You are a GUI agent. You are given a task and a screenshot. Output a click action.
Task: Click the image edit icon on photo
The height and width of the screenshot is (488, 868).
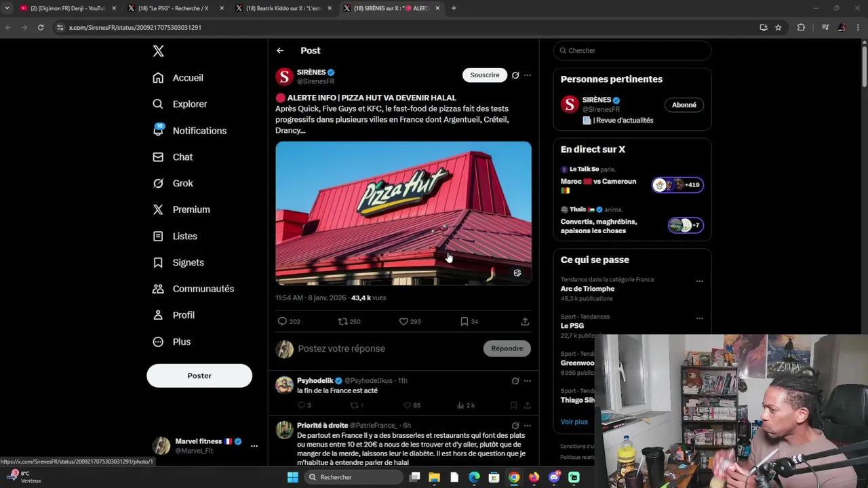[x=517, y=273]
